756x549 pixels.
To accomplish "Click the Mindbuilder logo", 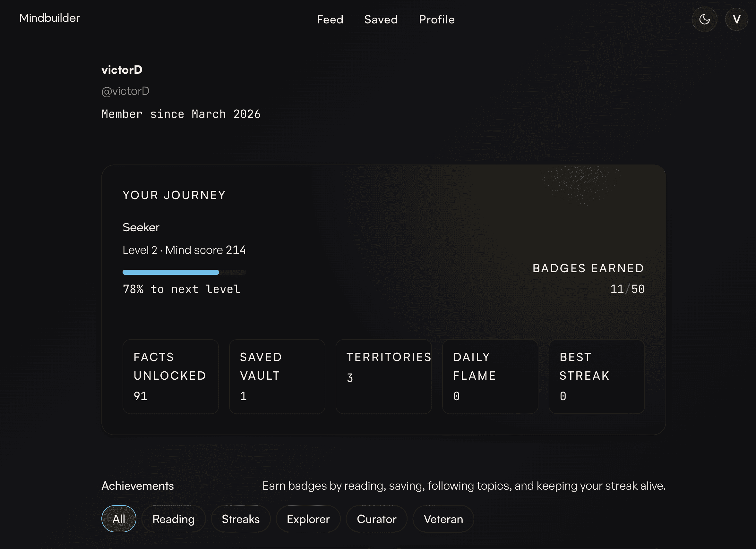I will click(x=49, y=18).
